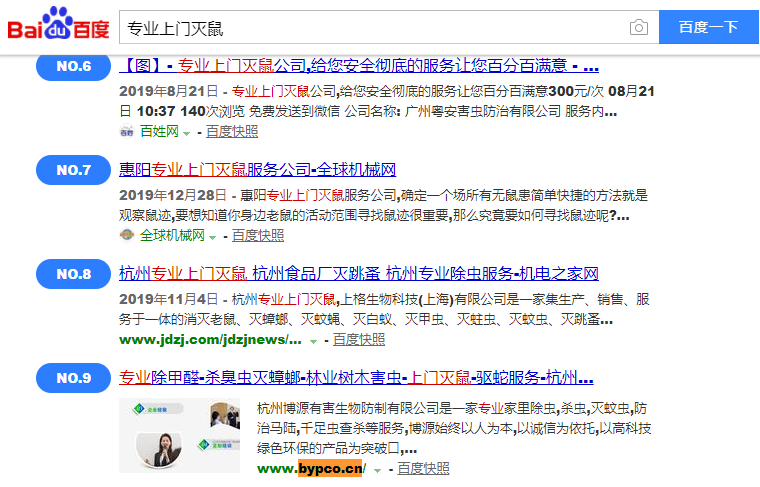
Task: Click the date text 2019年11月4日
Action: pos(169,299)
